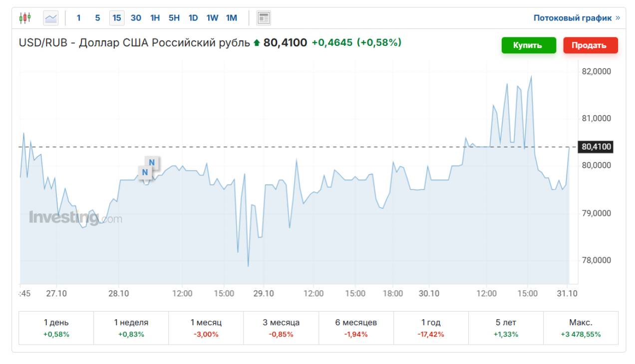635x364 pixels.
Task: Select the area chart type icon
Action: (51, 18)
